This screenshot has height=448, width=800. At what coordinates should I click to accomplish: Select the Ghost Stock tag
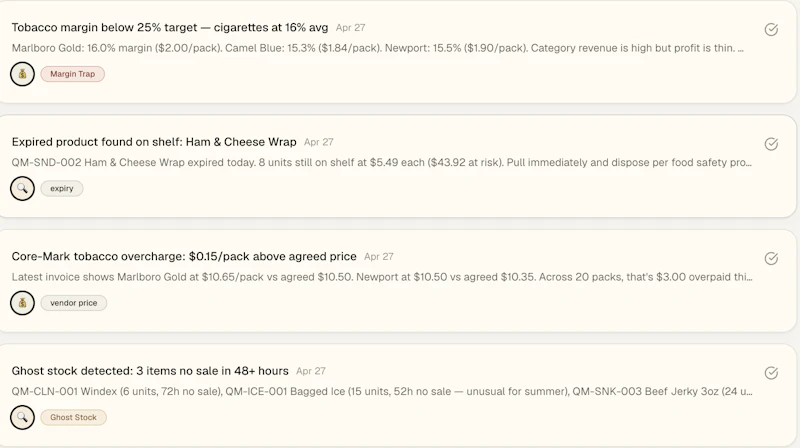73,417
